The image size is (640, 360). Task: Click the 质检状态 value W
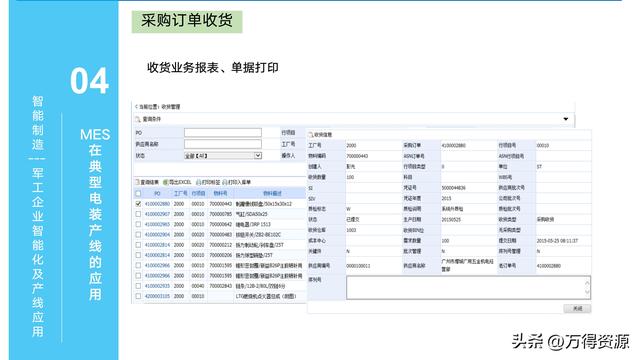(x=349, y=209)
